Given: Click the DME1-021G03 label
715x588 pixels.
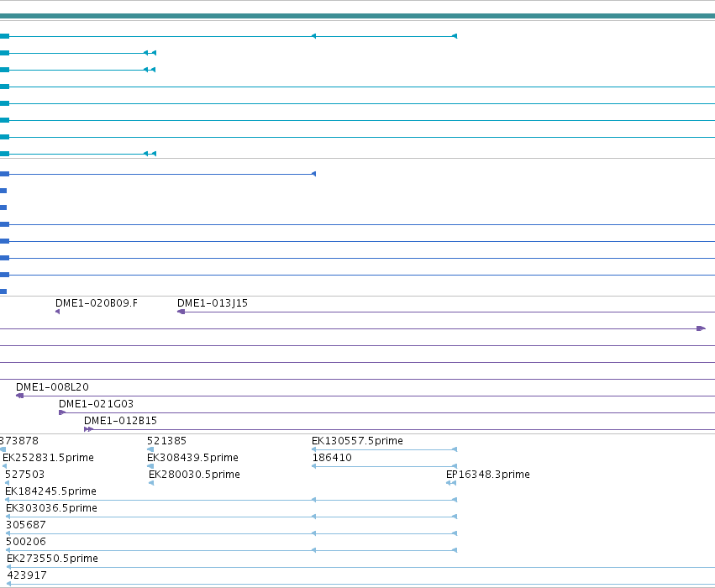Looking at the screenshot, I should [97, 404].
